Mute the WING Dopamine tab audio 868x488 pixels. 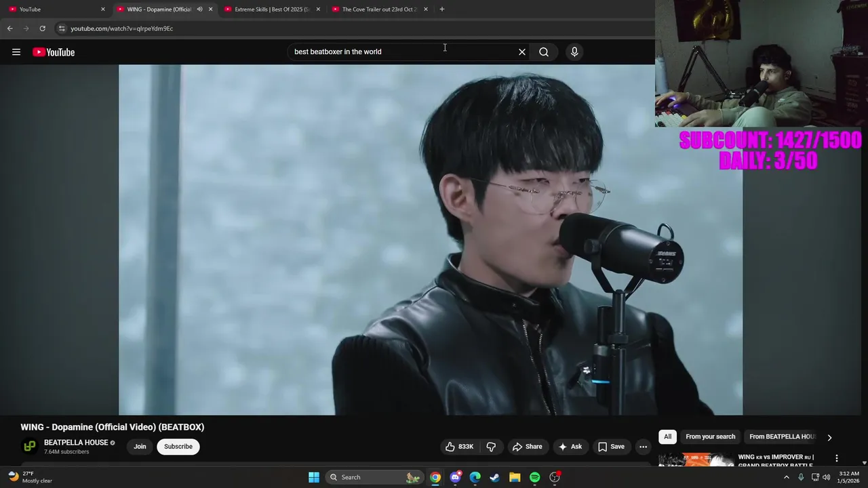click(x=199, y=9)
